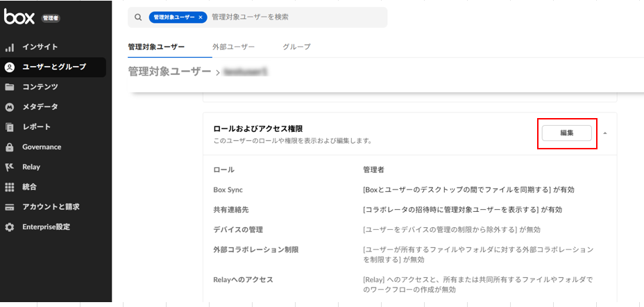Click the Content folder icon
The width and height of the screenshot is (644, 307).
click(10, 87)
